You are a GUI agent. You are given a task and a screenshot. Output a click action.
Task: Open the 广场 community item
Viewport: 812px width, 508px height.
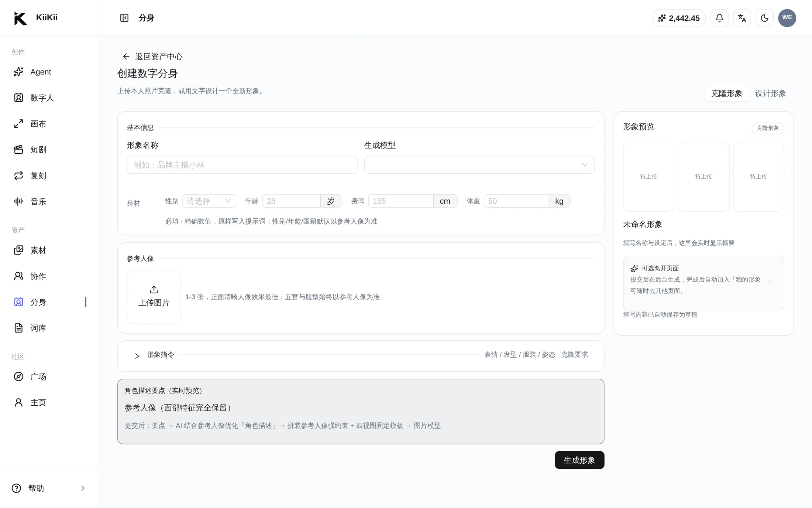click(49, 376)
